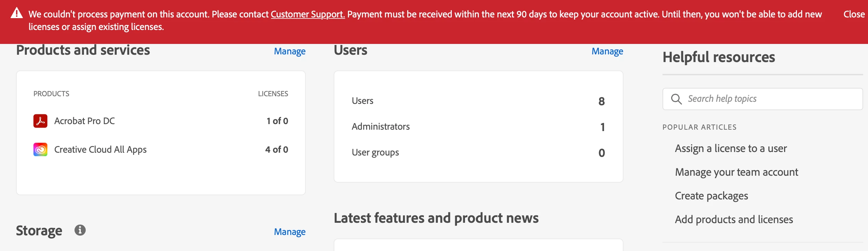Image resolution: width=868 pixels, height=251 pixels.
Task: Open the Customer Support link
Action: (x=308, y=14)
